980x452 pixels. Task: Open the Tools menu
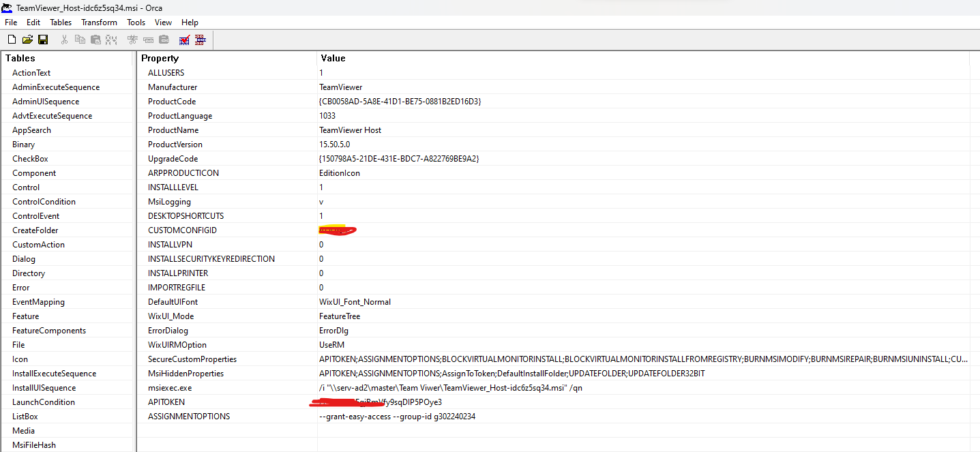tap(136, 22)
